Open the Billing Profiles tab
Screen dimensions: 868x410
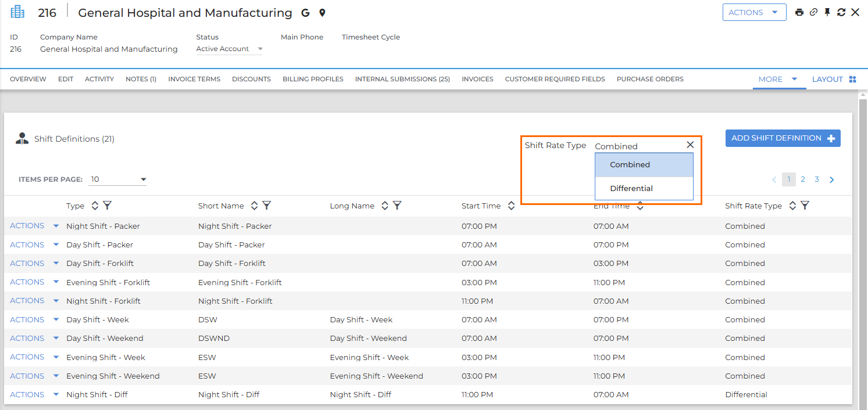pos(313,79)
